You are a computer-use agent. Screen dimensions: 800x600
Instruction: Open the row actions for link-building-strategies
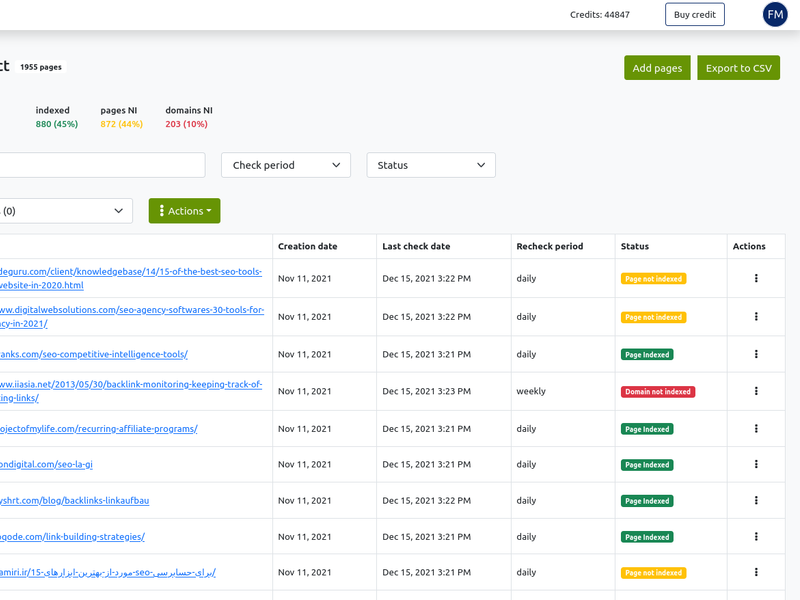click(x=756, y=536)
